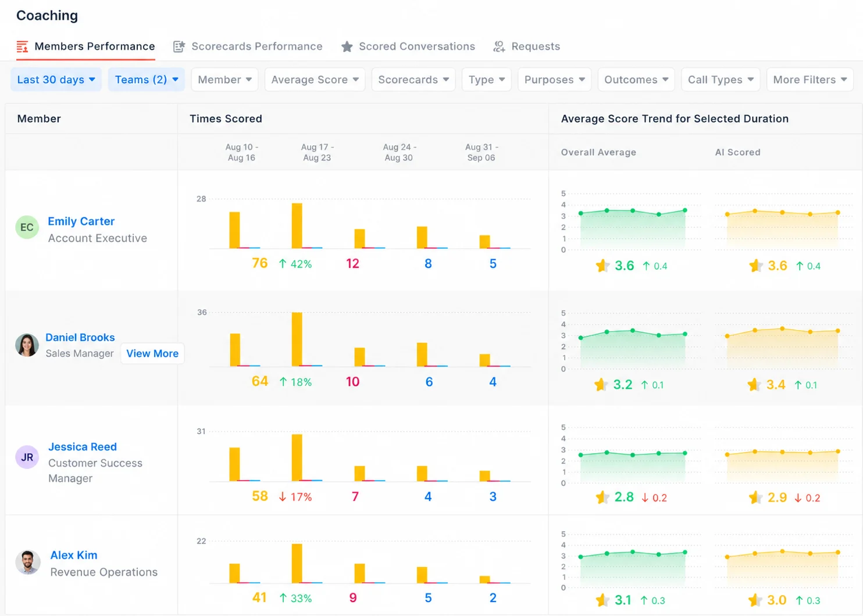Open Jessica Reed's member profile

point(83,447)
